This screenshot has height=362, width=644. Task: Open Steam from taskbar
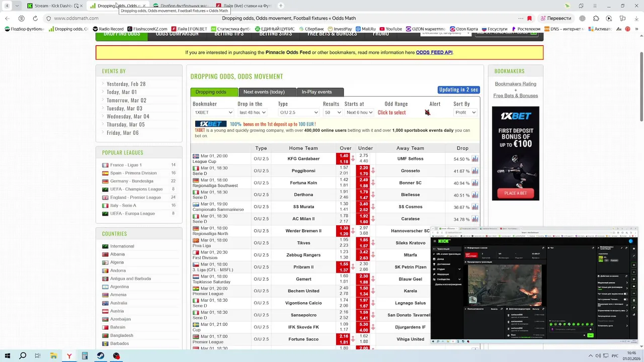[x=101, y=356]
